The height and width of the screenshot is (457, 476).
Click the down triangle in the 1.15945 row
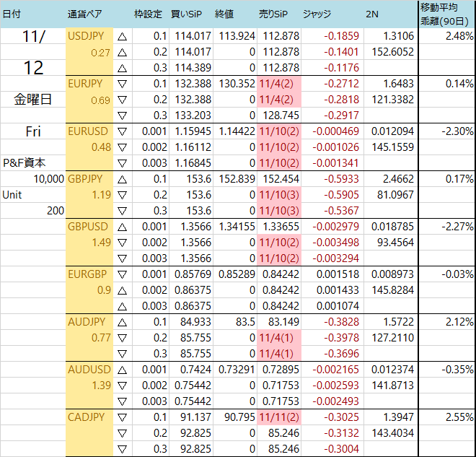[122, 131]
